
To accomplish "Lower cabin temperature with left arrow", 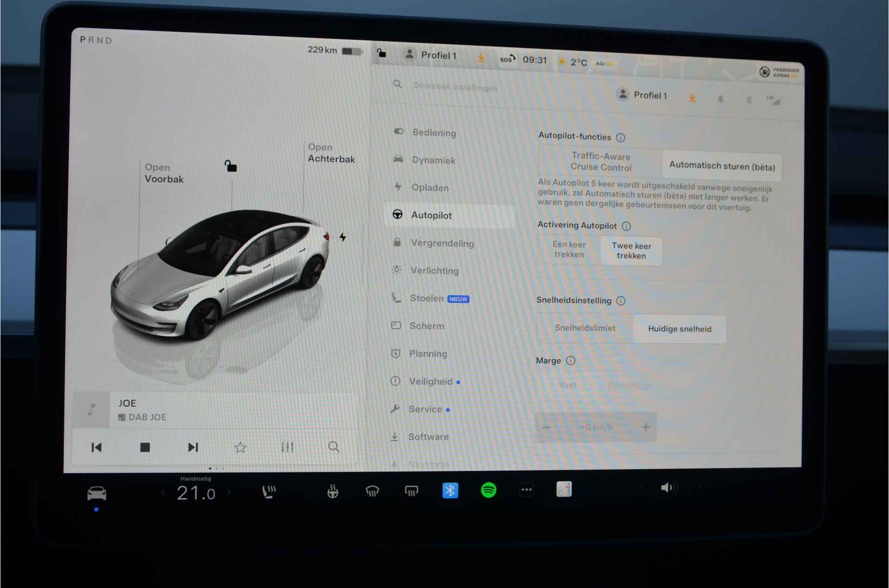I will coord(163,493).
